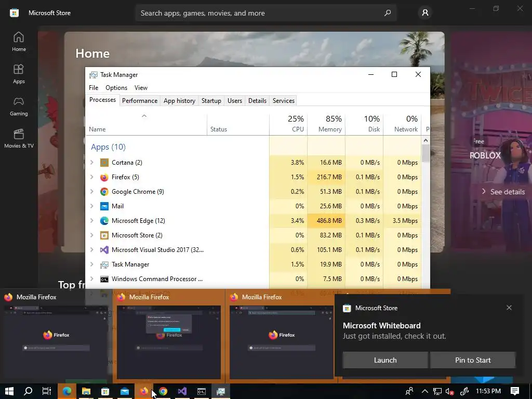Click the Microsoft Store logo icon
This screenshot has width=532, height=399.
14,13
